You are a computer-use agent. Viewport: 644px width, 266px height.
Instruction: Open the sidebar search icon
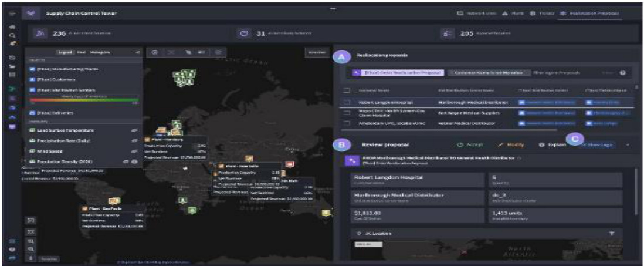12,35
